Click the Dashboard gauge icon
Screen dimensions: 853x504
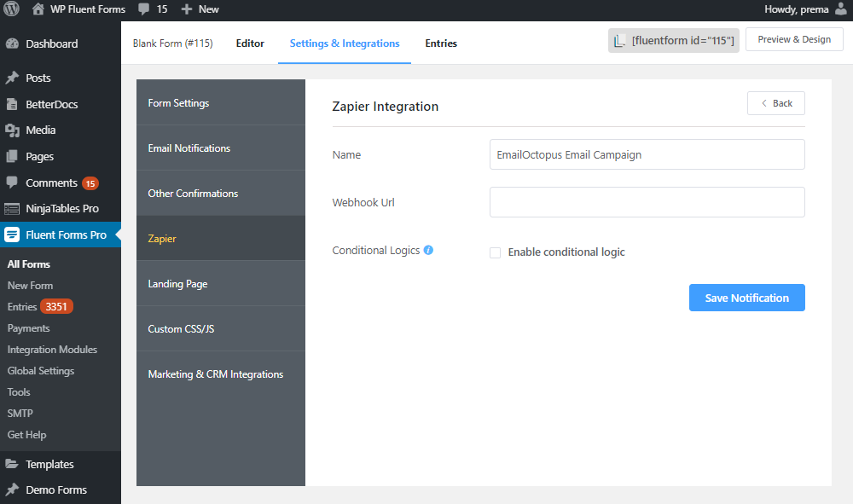point(12,43)
